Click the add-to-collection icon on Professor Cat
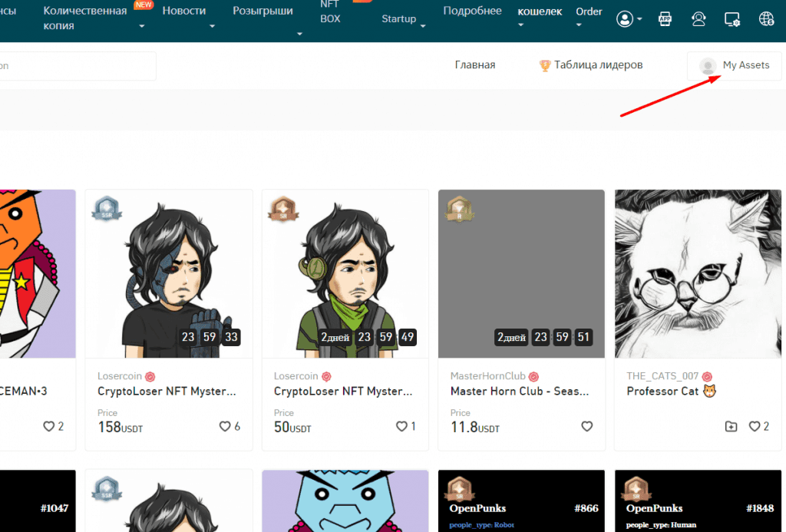 point(731,426)
